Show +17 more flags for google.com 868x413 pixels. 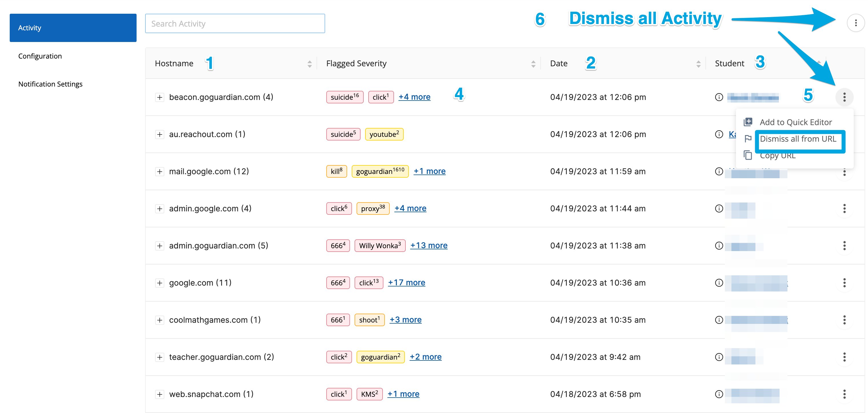coord(406,282)
